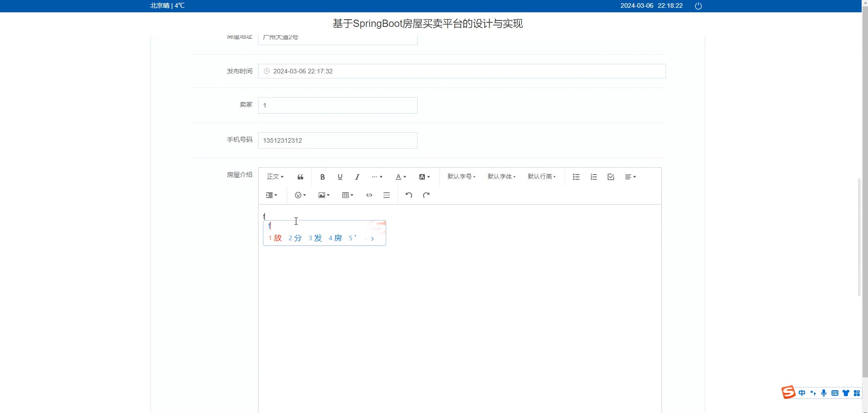868x413 pixels.
Task: Redo the last edit
Action: pos(426,195)
